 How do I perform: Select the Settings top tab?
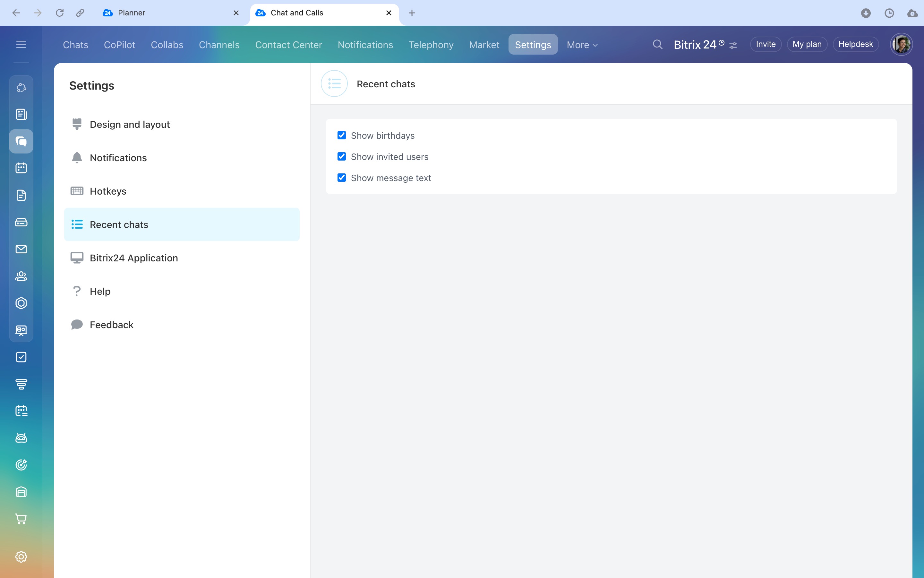tap(533, 45)
